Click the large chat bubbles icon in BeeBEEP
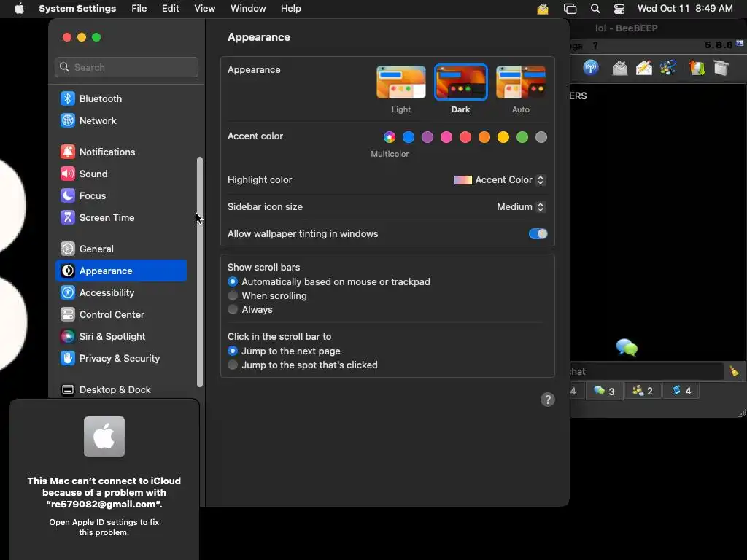747x560 pixels. 627,348
